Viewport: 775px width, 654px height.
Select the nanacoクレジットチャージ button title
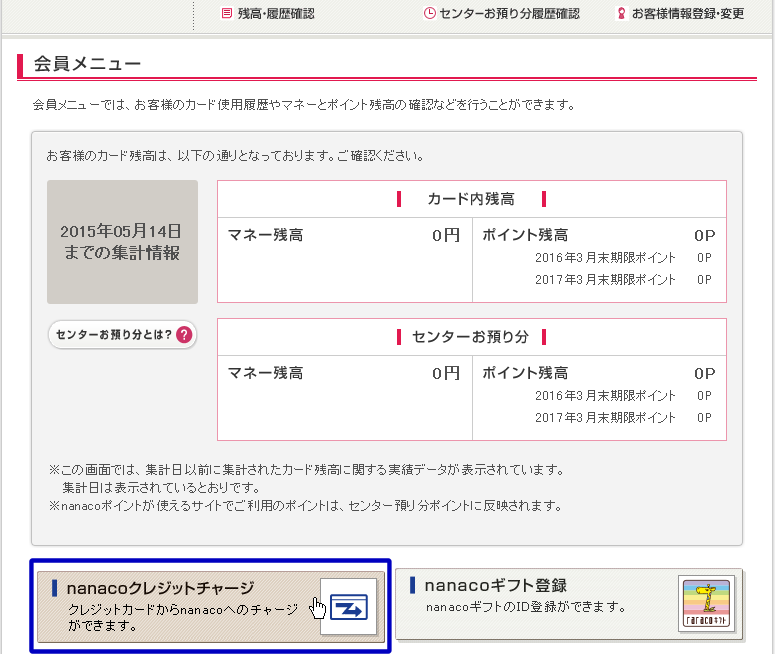click(160, 587)
